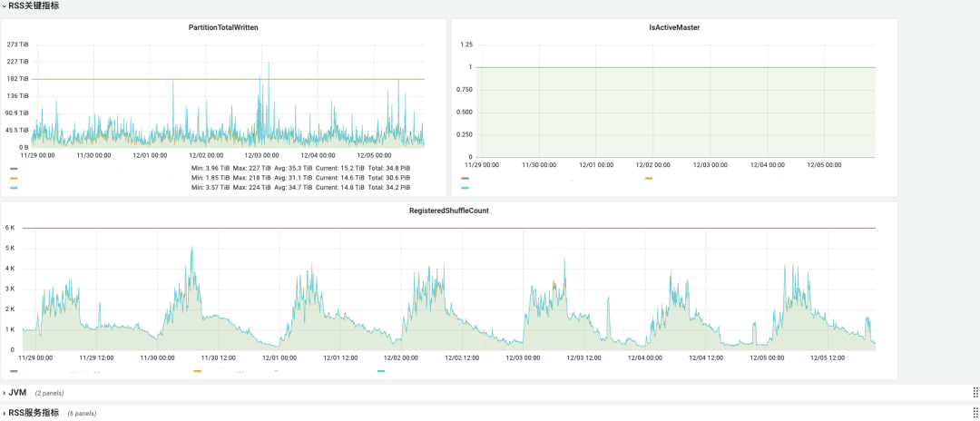The height and width of the screenshot is (421, 980).
Task: Click the "(6 panels)" label
Action: click(x=82, y=414)
